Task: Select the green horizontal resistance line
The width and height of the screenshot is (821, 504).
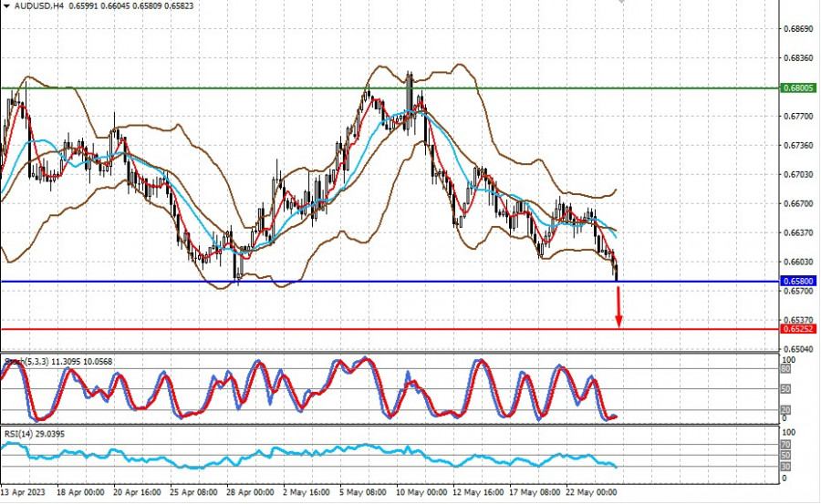Action: click(390, 87)
